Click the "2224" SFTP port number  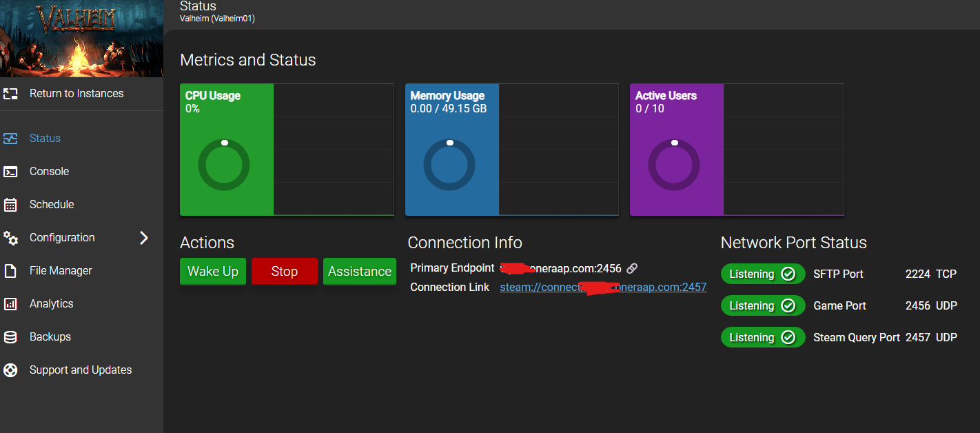918,274
